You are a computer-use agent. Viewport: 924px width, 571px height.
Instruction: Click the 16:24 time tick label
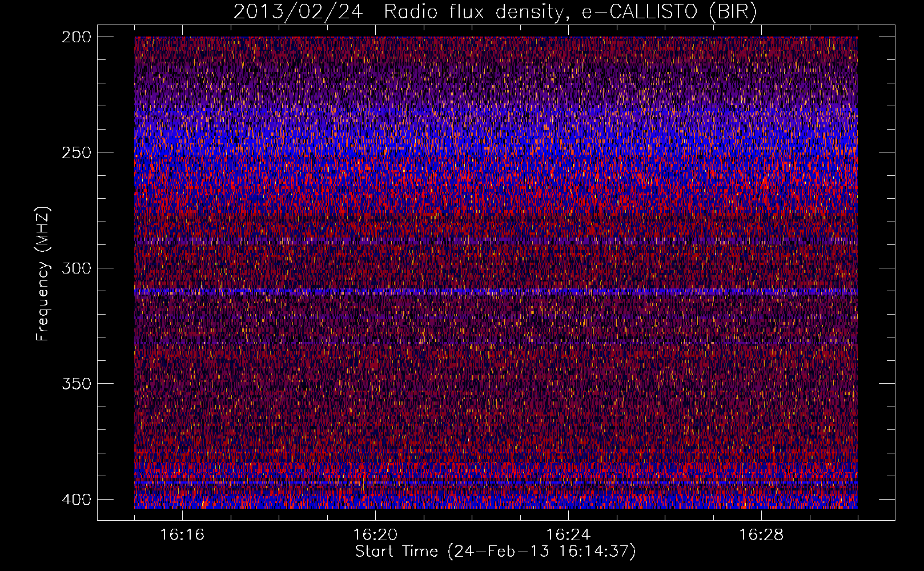click(x=568, y=535)
